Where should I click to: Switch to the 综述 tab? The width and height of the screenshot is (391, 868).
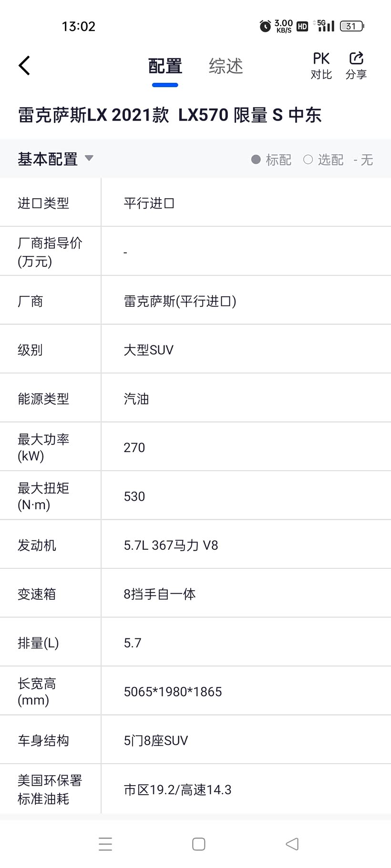coord(226,66)
